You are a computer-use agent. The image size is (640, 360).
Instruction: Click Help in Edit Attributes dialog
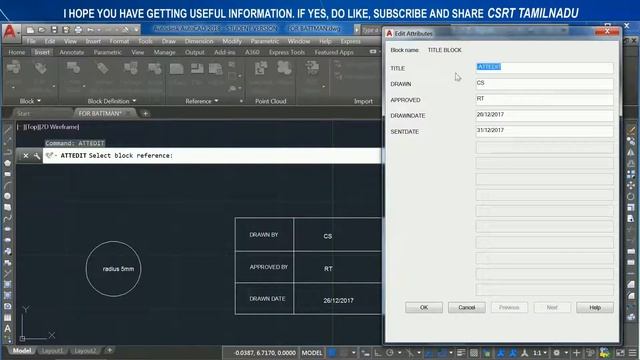pos(595,307)
